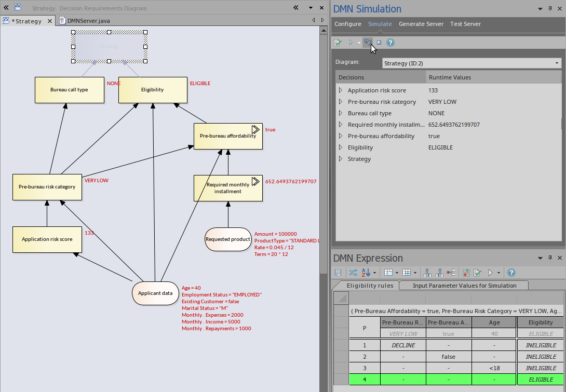This screenshot has height=392, width=566.
Task: Open the Diagram selection dropdown
Action: 556,63
